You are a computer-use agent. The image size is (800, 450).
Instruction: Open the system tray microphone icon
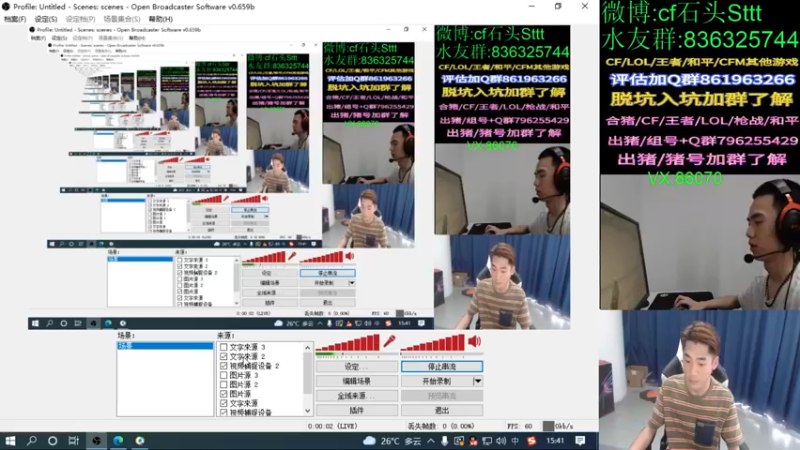coord(444,441)
